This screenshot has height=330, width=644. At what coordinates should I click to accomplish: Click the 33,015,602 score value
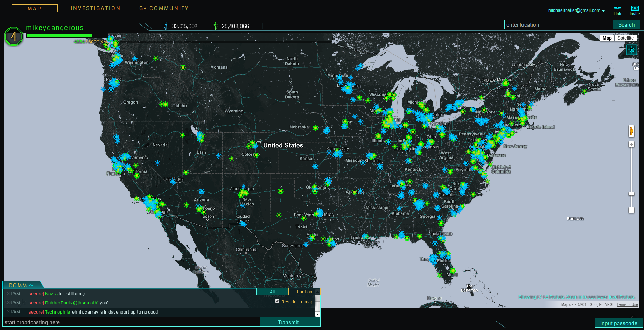(185, 26)
